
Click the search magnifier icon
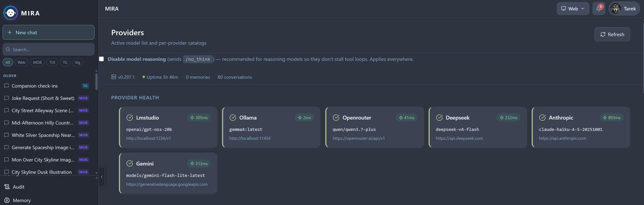(x=8, y=49)
